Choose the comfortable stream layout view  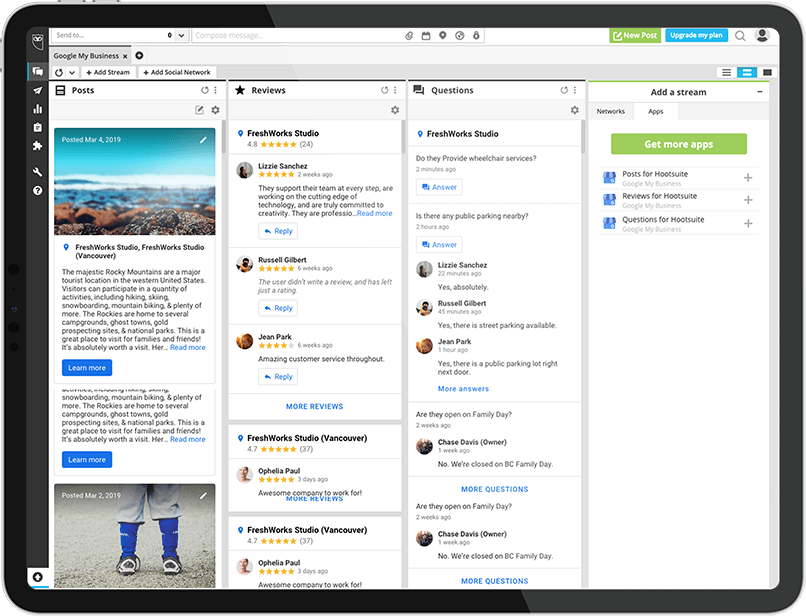[767, 72]
